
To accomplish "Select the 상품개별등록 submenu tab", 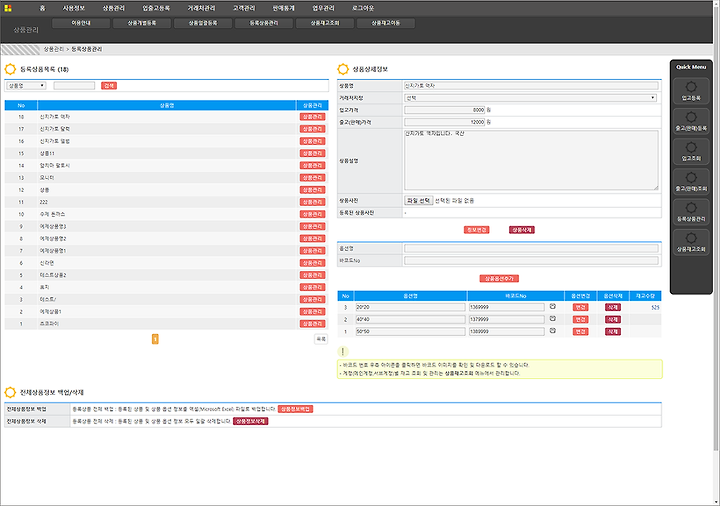I will click(142, 23).
